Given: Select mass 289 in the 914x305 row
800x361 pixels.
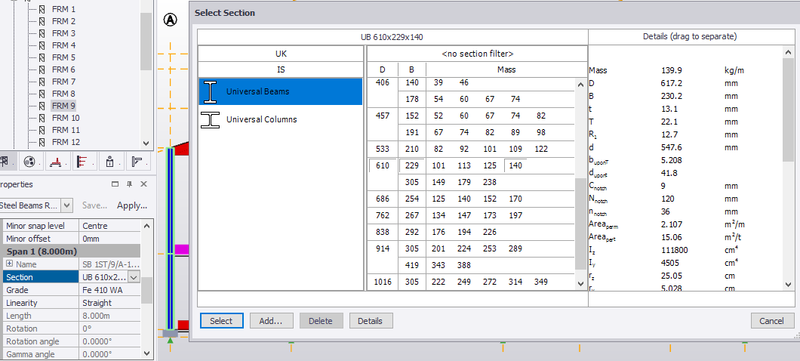Looking at the screenshot, I should [x=515, y=249].
